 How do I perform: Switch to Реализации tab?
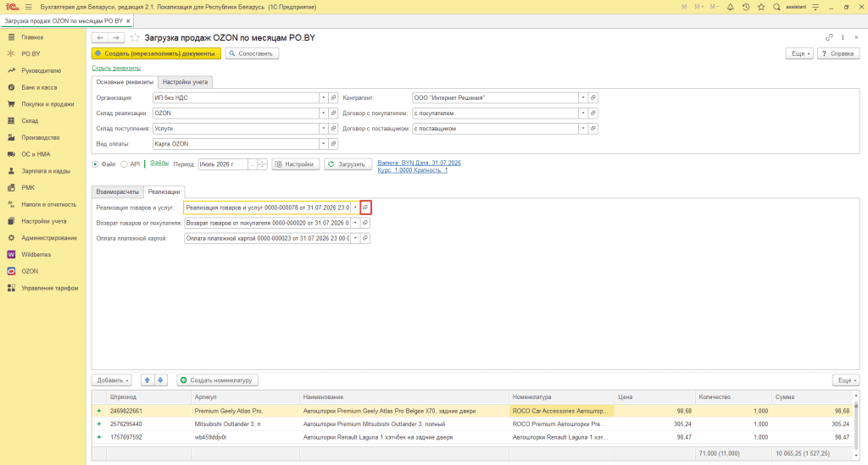(x=164, y=192)
